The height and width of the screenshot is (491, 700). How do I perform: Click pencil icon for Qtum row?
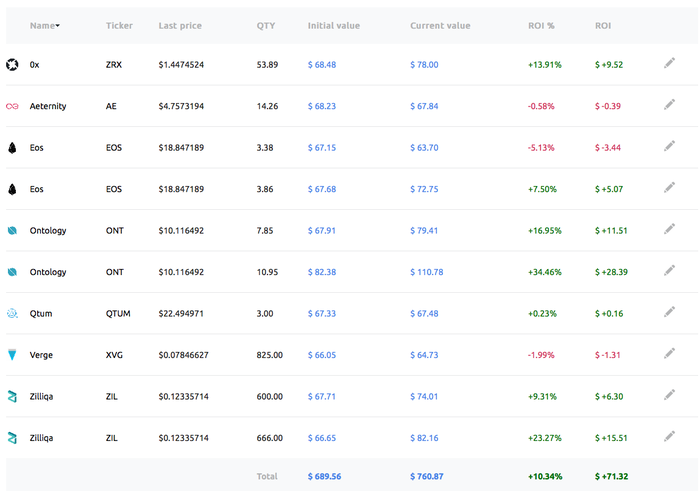(x=669, y=312)
